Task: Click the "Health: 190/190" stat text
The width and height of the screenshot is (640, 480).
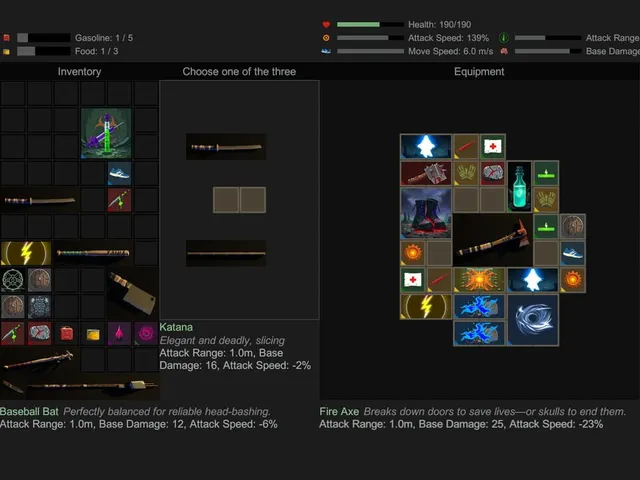Action: click(x=440, y=24)
